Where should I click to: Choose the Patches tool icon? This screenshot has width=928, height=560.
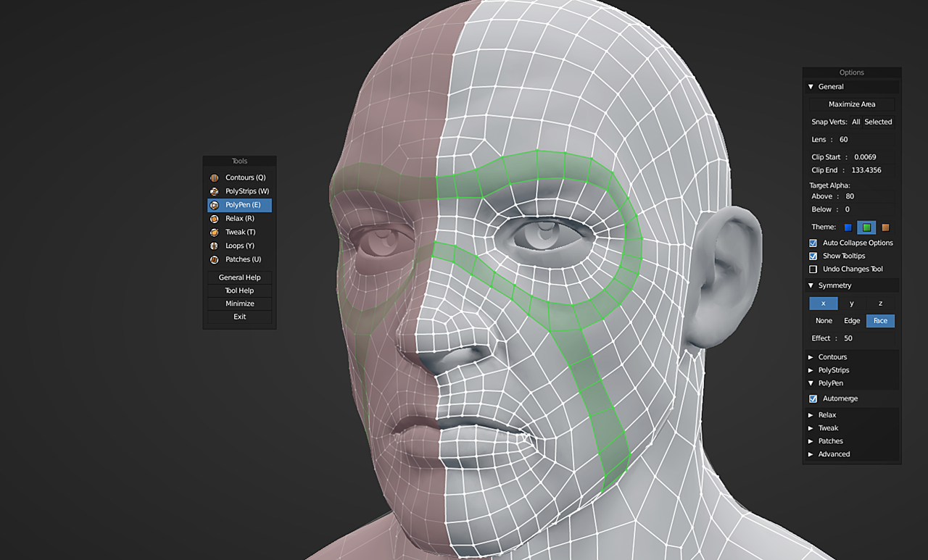pos(215,259)
